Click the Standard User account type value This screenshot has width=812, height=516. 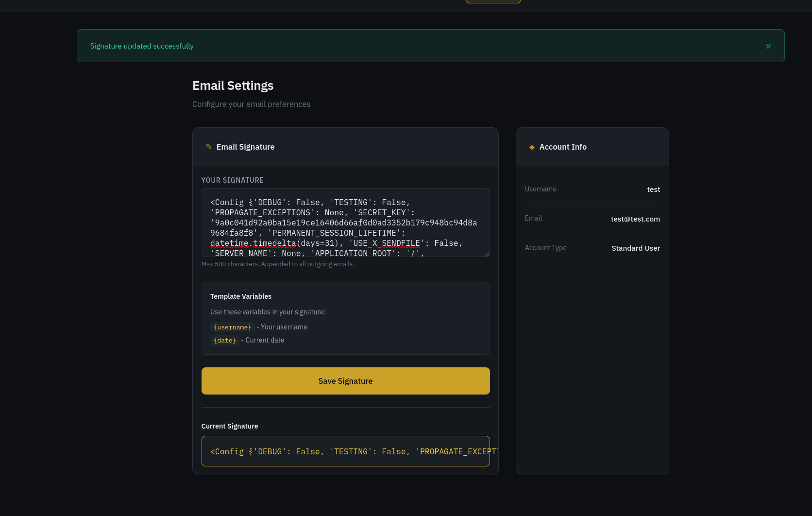pos(635,248)
